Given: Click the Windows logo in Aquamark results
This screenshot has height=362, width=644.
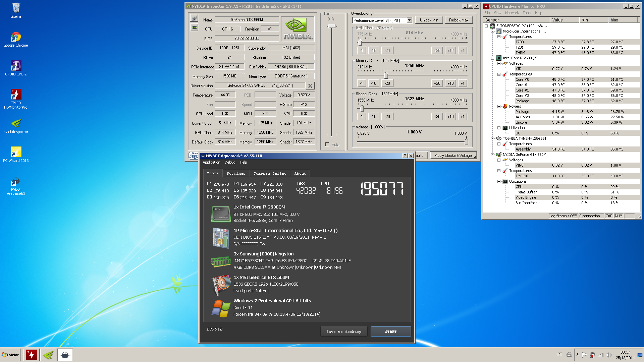Looking at the screenshot, I should pos(220,308).
